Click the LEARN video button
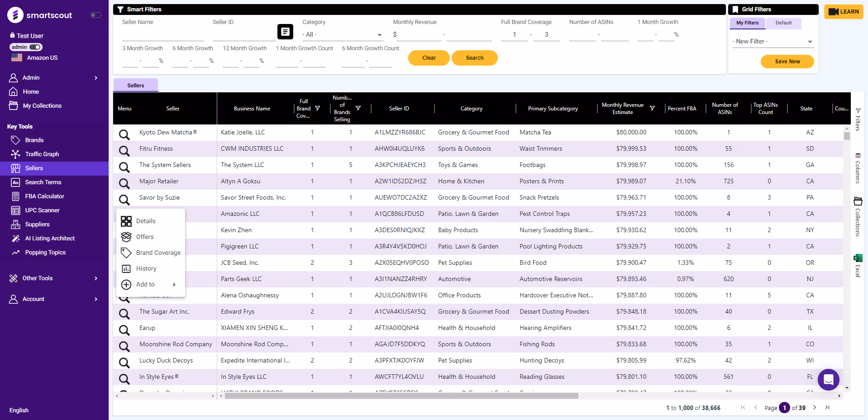Screen dimensions: 868x420 coord(844,12)
